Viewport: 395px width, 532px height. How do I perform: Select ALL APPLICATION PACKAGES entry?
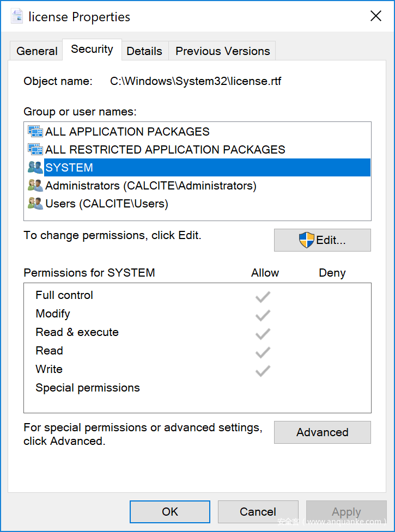click(127, 132)
